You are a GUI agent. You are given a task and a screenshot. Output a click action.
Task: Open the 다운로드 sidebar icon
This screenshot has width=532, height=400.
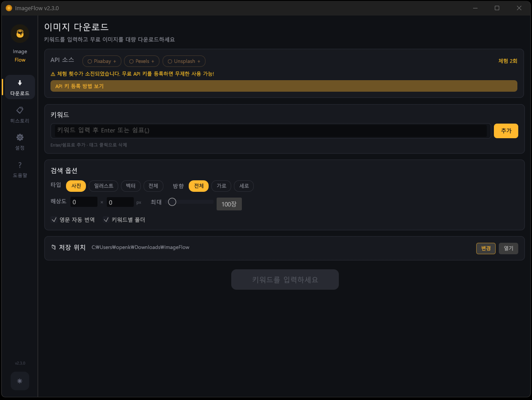pos(20,83)
